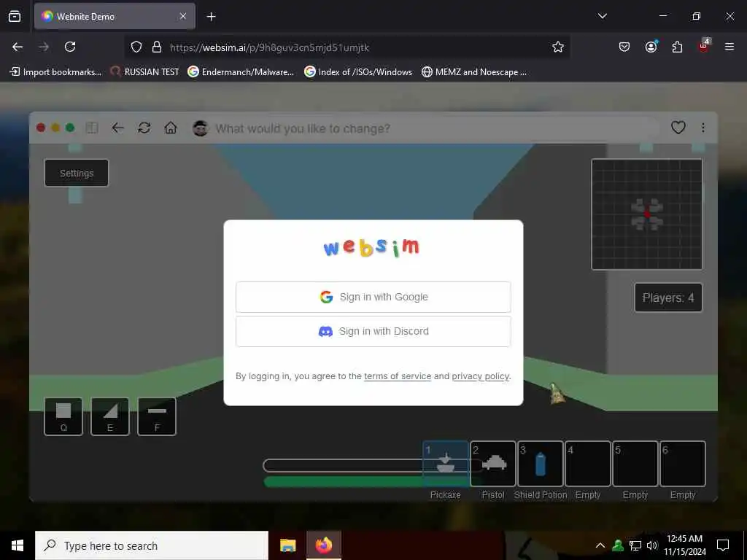The image size is (747, 560).
Task: Go back in Firefox
Action: click(18, 47)
